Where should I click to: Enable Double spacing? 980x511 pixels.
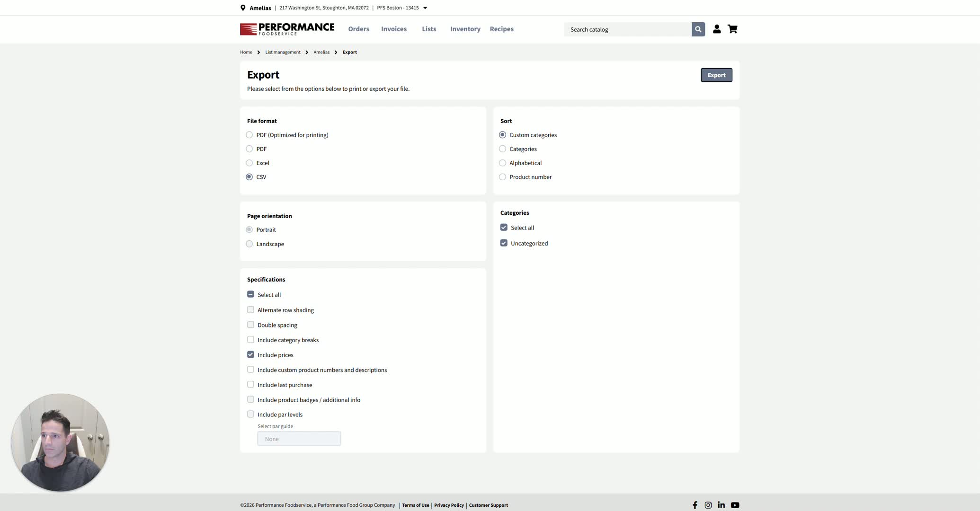tap(250, 325)
